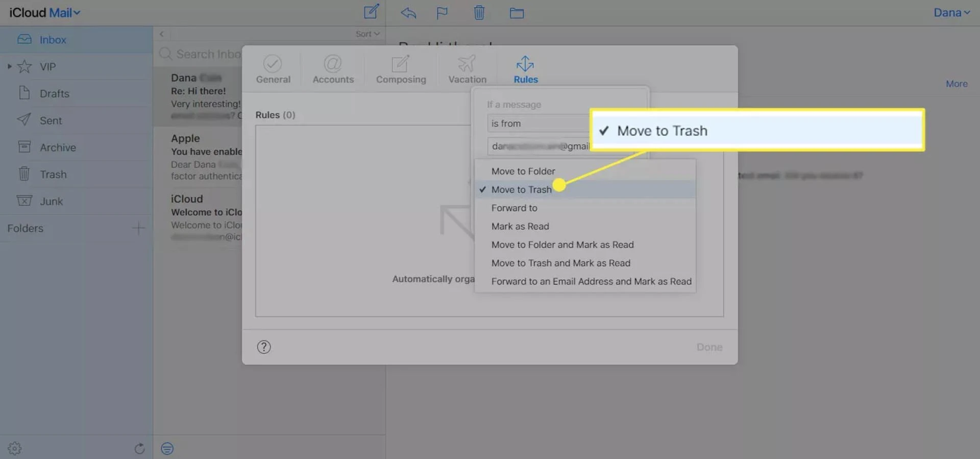
Task: Click the filter icon below message list
Action: (167, 448)
